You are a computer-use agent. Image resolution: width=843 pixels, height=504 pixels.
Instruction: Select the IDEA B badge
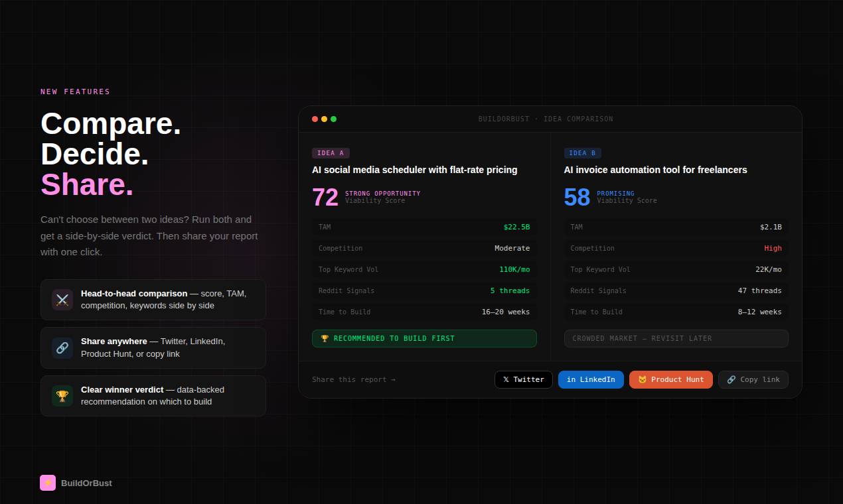tap(582, 153)
